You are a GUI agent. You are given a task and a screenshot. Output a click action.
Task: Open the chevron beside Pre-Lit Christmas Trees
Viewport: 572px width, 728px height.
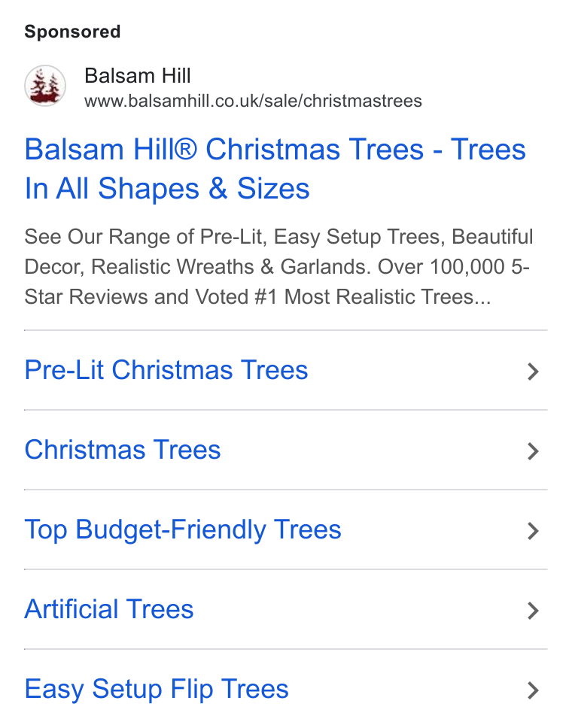pyautogui.click(x=533, y=372)
